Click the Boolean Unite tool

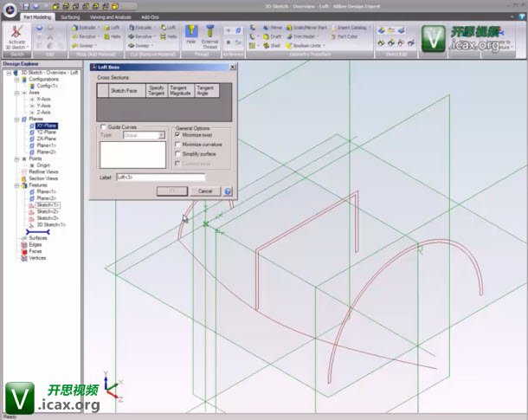(304, 46)
